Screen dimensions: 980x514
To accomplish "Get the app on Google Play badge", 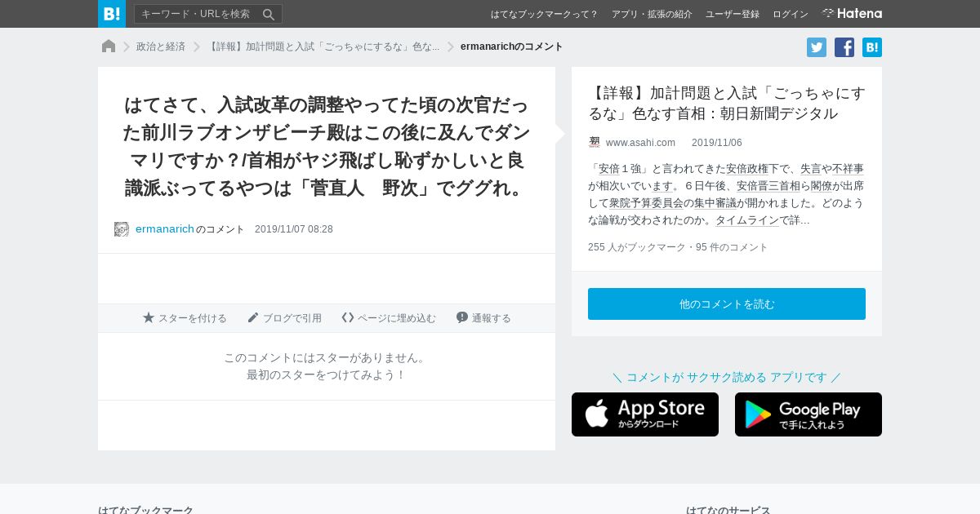I will point(808,414).
